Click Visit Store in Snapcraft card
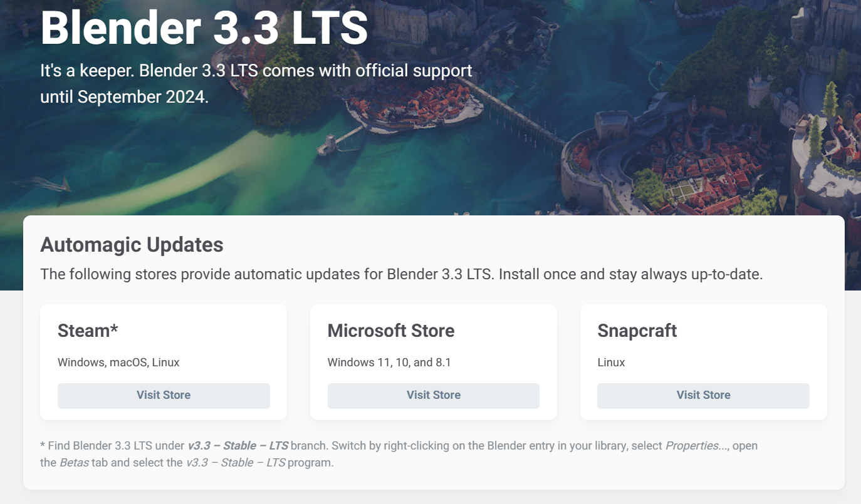This screenshot has width=861, height=504. pos(703,396)
